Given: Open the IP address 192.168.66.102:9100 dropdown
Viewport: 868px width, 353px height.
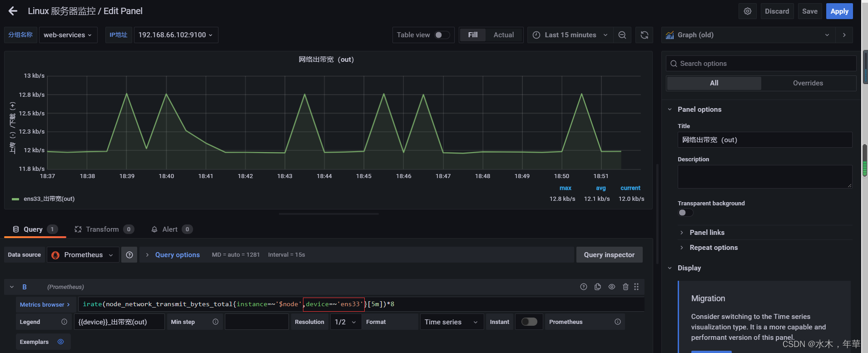Looking at the screenshot, I should coord(176,35).
